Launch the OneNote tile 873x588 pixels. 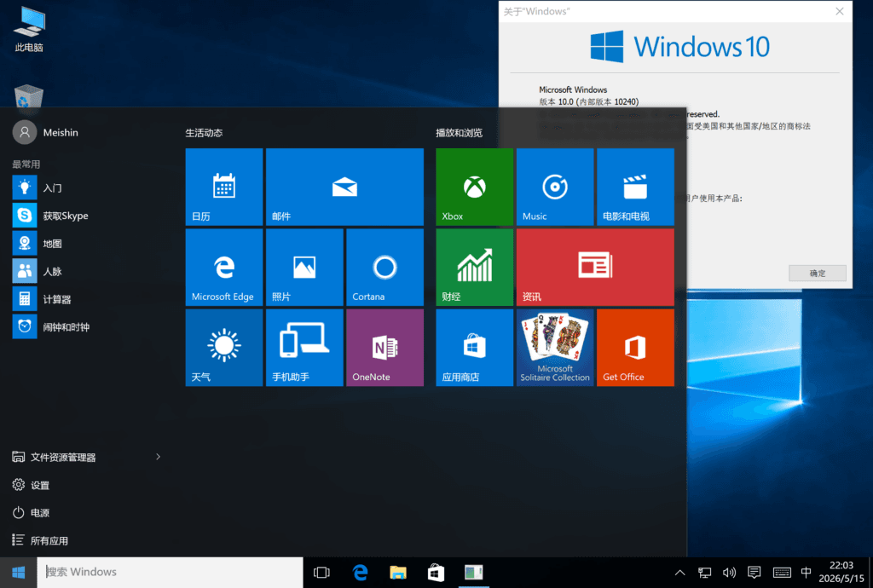(x=384, y=348)
